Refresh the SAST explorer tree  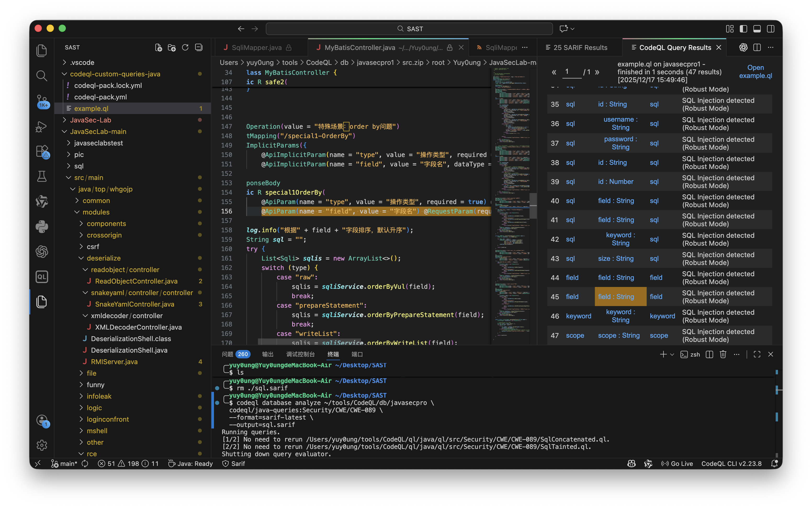[185, 47]
